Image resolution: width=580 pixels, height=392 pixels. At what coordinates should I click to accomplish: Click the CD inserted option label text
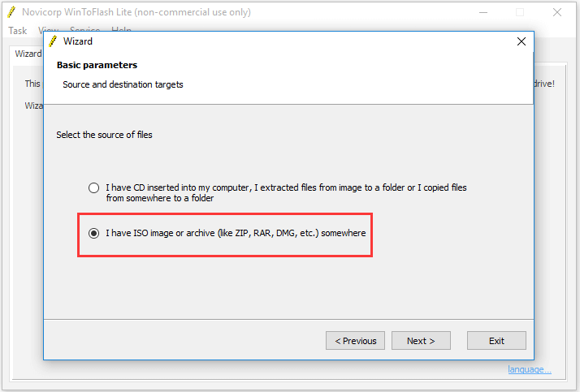coord(286,192)
